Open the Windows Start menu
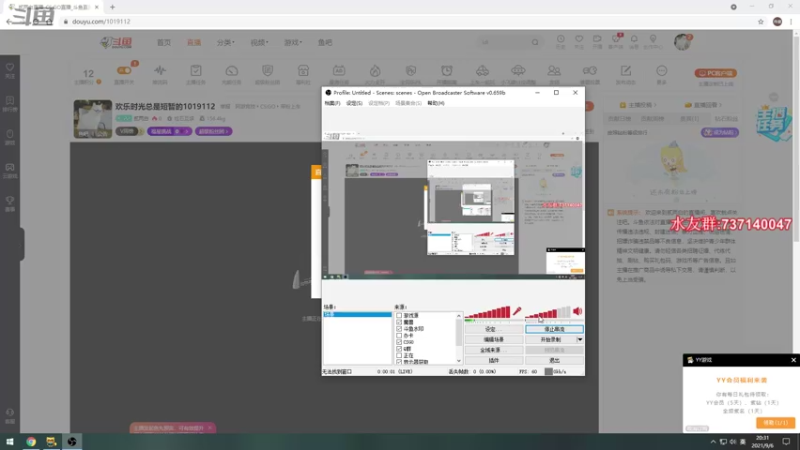Image resolution: width=800 pixels, height=450 pixels. [x=10, y=441]
